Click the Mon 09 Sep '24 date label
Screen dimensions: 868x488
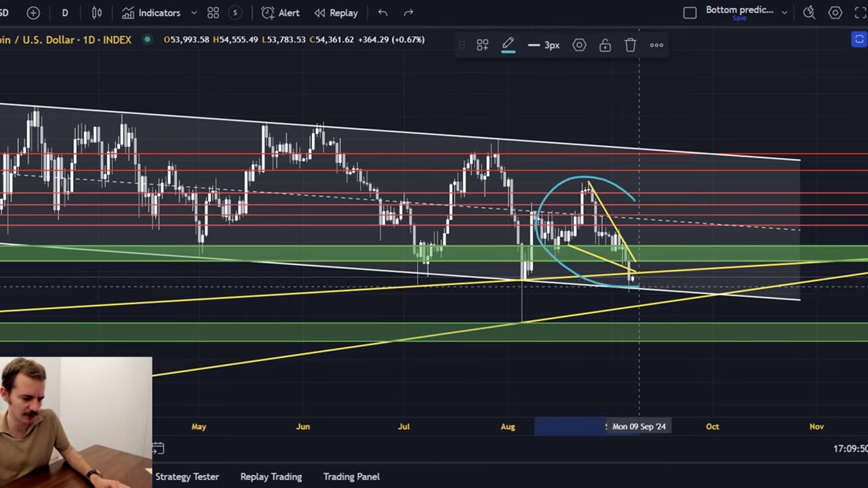639,426
